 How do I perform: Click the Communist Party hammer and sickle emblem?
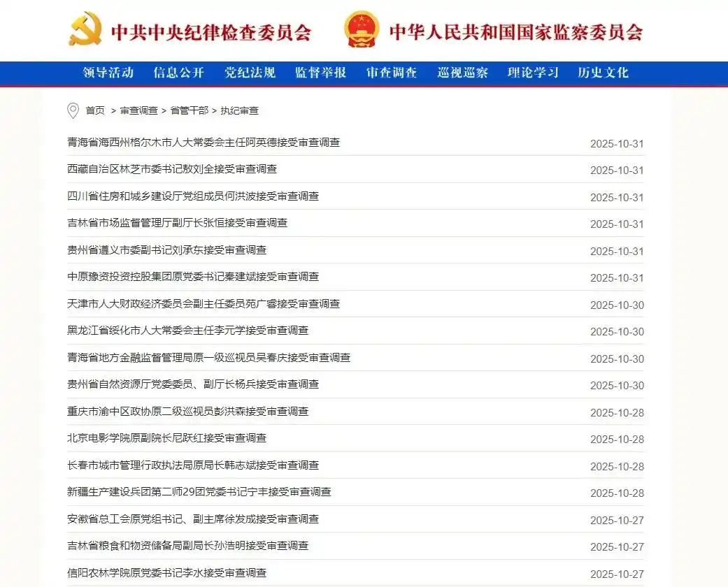85,30
